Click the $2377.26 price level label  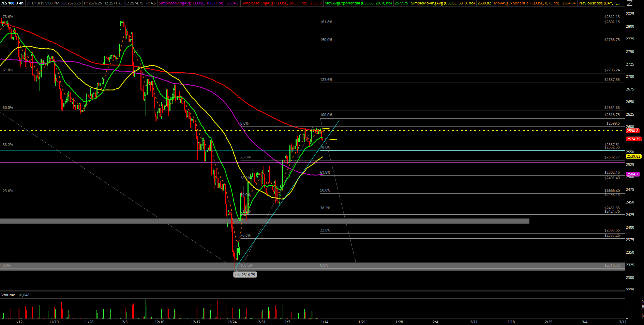point(612,235)
